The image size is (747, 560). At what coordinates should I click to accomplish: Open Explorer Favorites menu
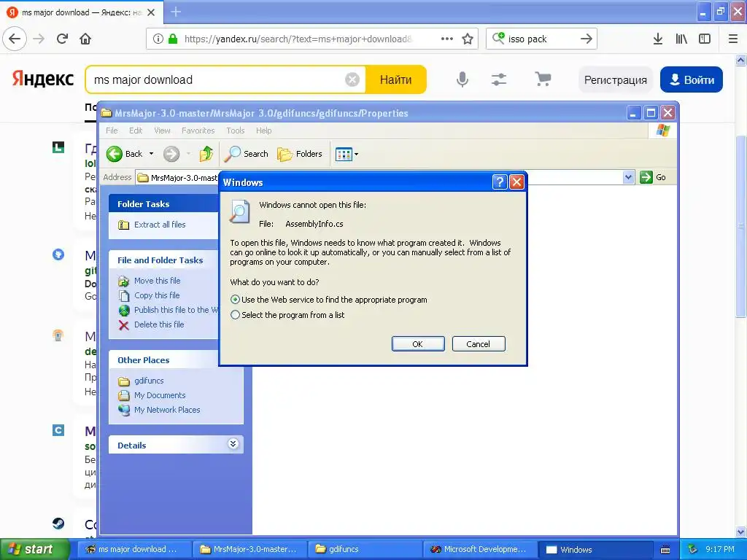[x=198, y=131]
